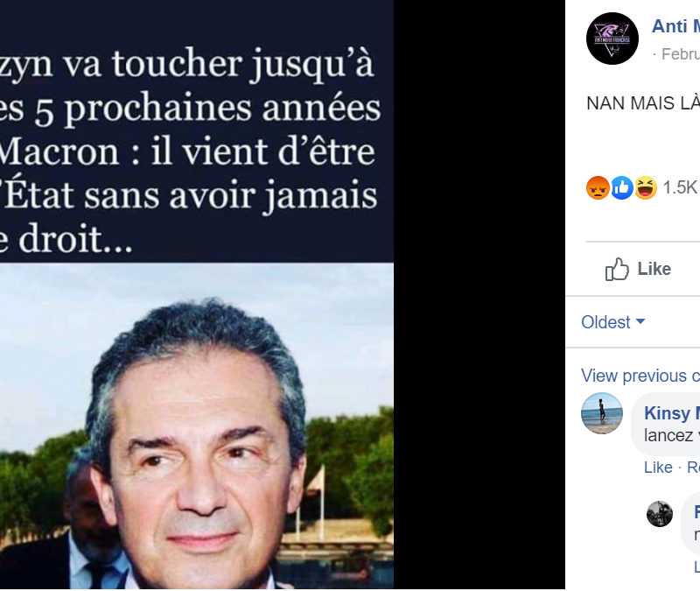Screen dimensions: 700x591
Task: Click the NAN MAIS LÀ post caption
Action: tap(643, 103)
